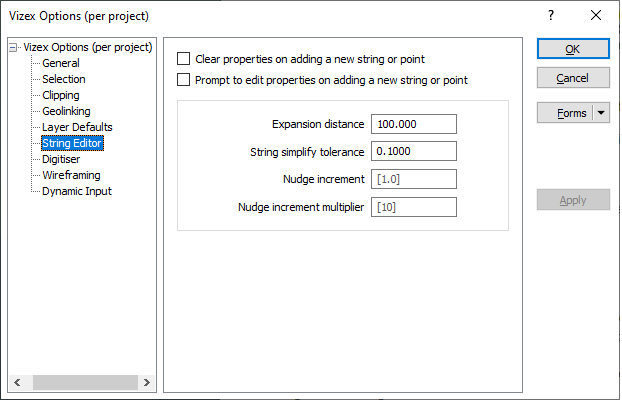Screen dimensions: 622x401
Task: Open the Forms dropdown arrow
Action: coord(601,113)
